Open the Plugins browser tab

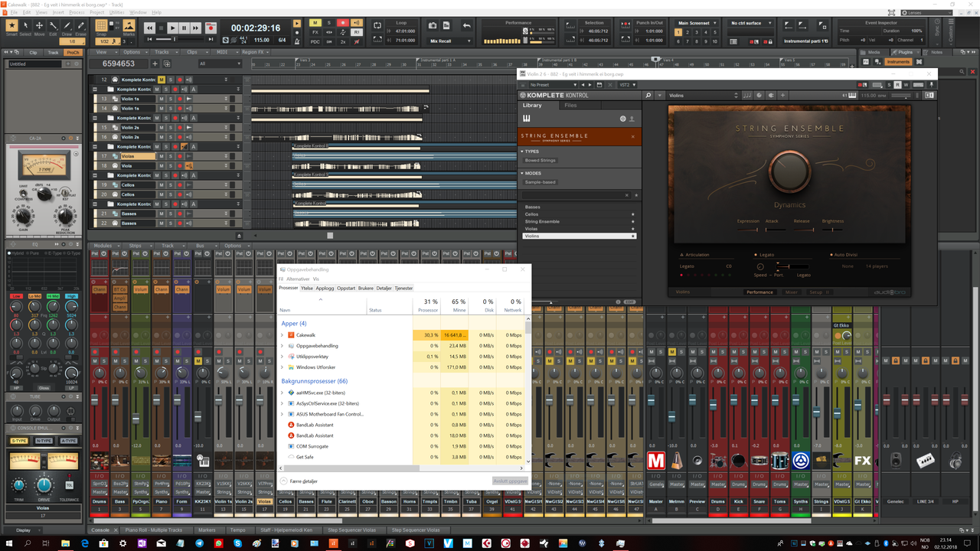905,52
